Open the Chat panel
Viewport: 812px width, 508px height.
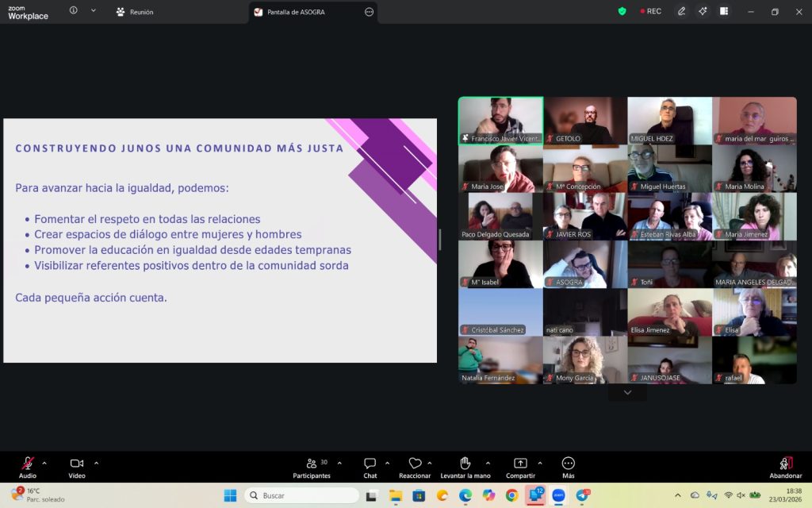[x=370, y=464]
